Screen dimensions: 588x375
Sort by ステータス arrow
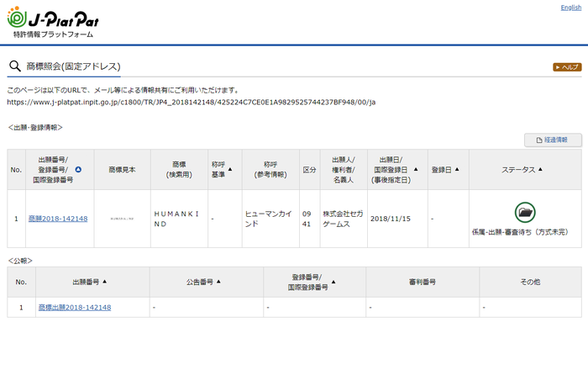540,169
